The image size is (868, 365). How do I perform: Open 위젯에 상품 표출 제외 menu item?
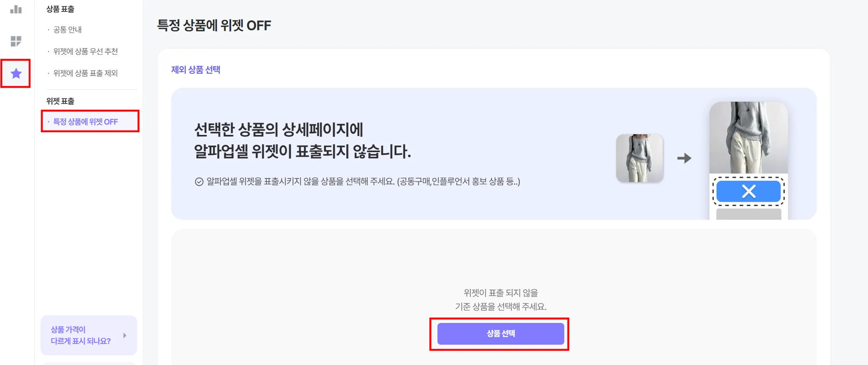click(x=85, y=73)
